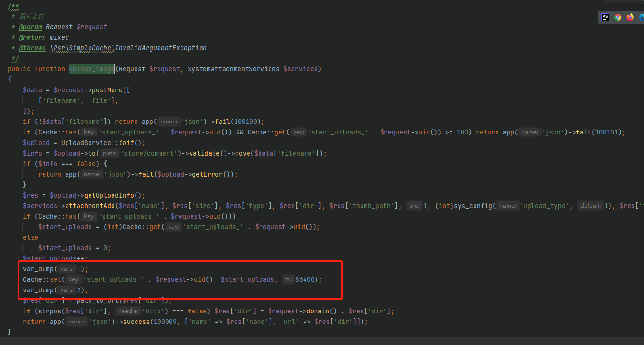Click the var_dump(1) line

(56, 269)
